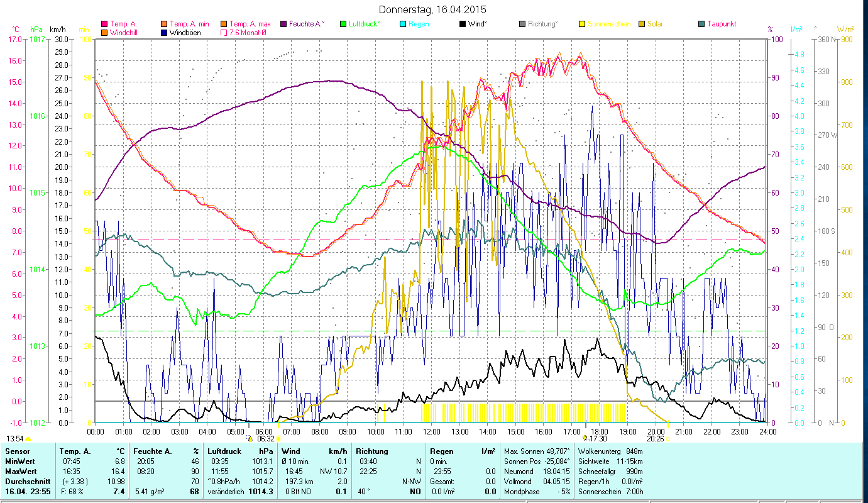Click the dark blue Windböen legend square
Viewport: 868px width, 503px height.
tap(165, 32)
